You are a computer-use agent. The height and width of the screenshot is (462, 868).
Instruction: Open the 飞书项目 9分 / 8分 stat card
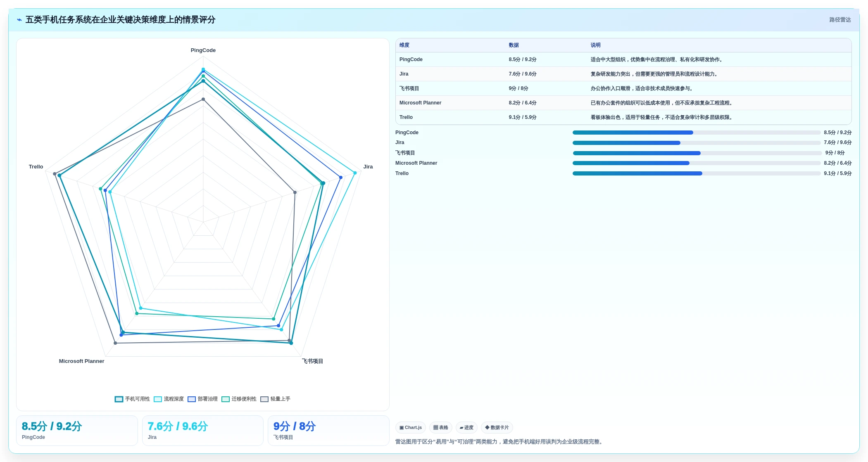tap(328, 431)
